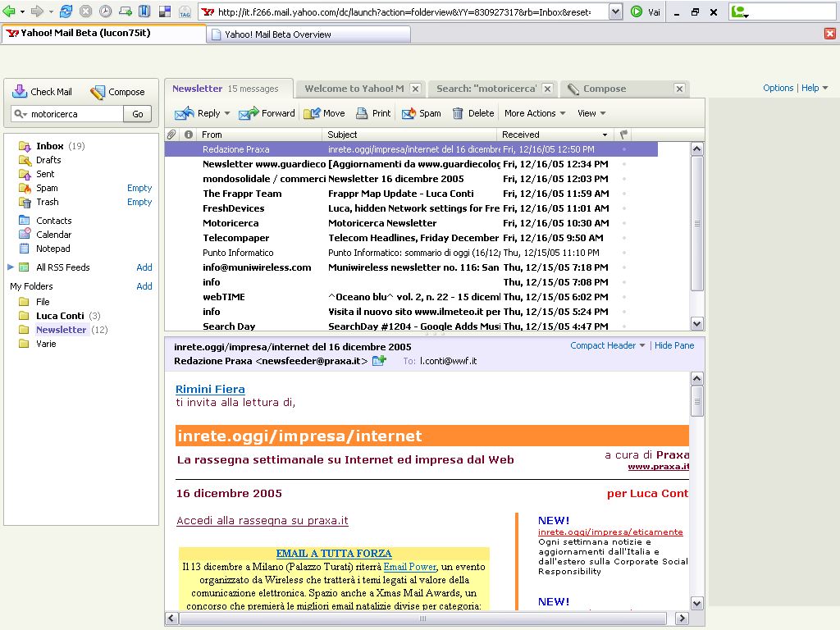The image size is (840, 630).
Task: Click the Compose pencil icon in sidebar
Action: pyautogui.click(x=98, y=92)
